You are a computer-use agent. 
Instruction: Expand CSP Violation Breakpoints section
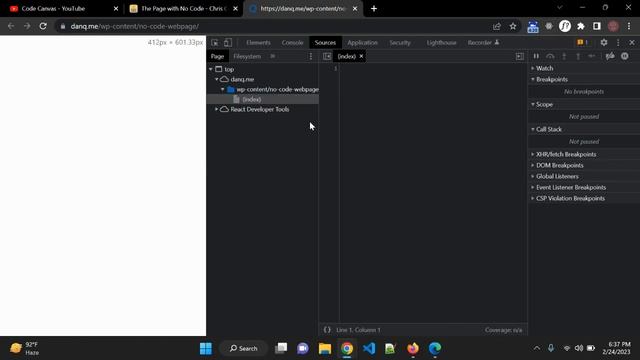point(570,198)
